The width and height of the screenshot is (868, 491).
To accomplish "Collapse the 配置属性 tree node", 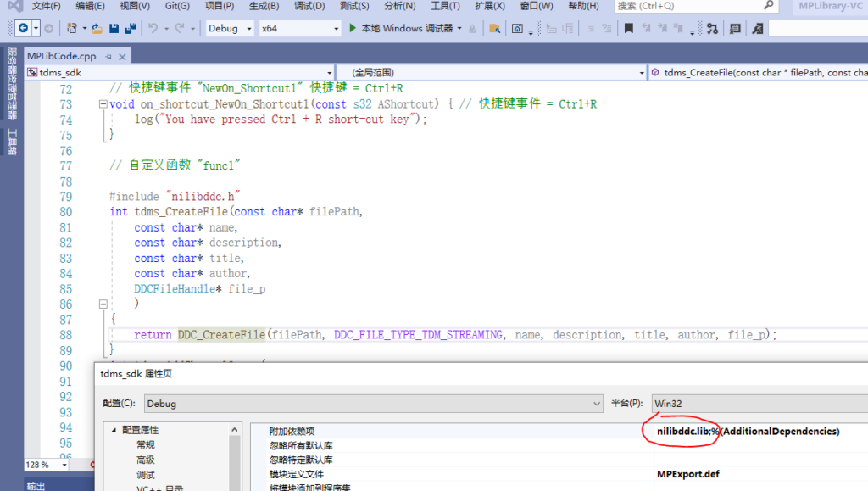I will (114, 430).
